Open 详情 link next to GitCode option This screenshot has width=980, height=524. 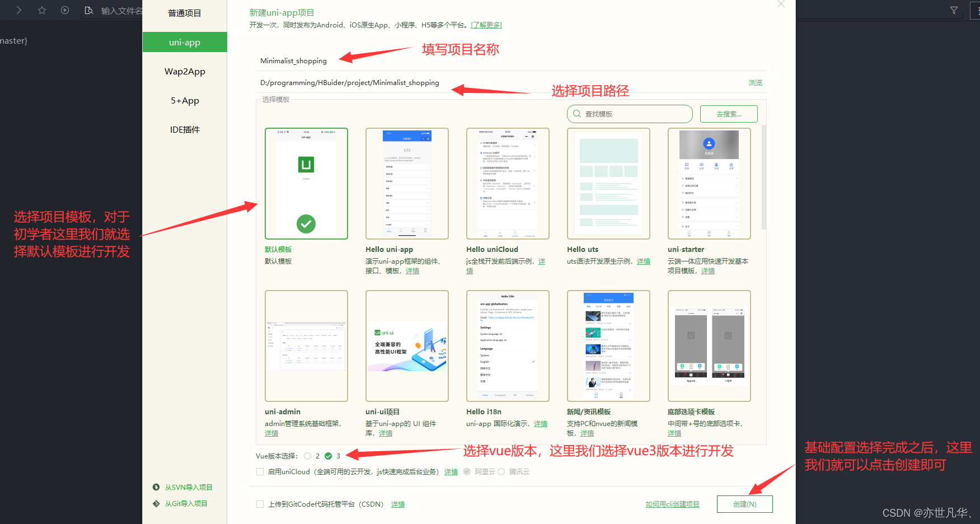[398, 504]
